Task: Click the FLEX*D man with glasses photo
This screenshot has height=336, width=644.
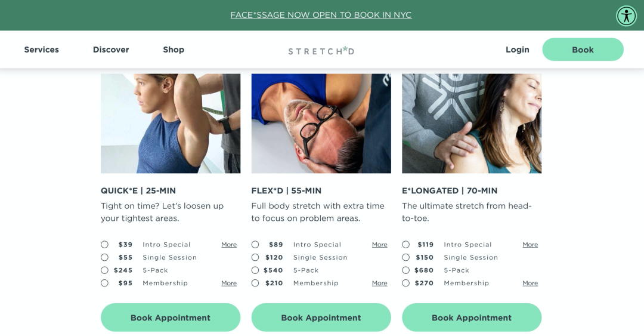Action: coord(321,124)
